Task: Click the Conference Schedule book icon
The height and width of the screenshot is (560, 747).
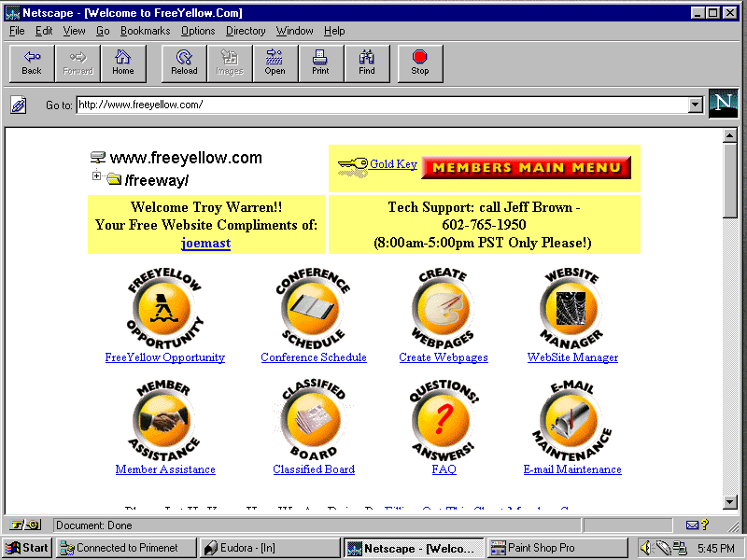Action: click(313, 308)
